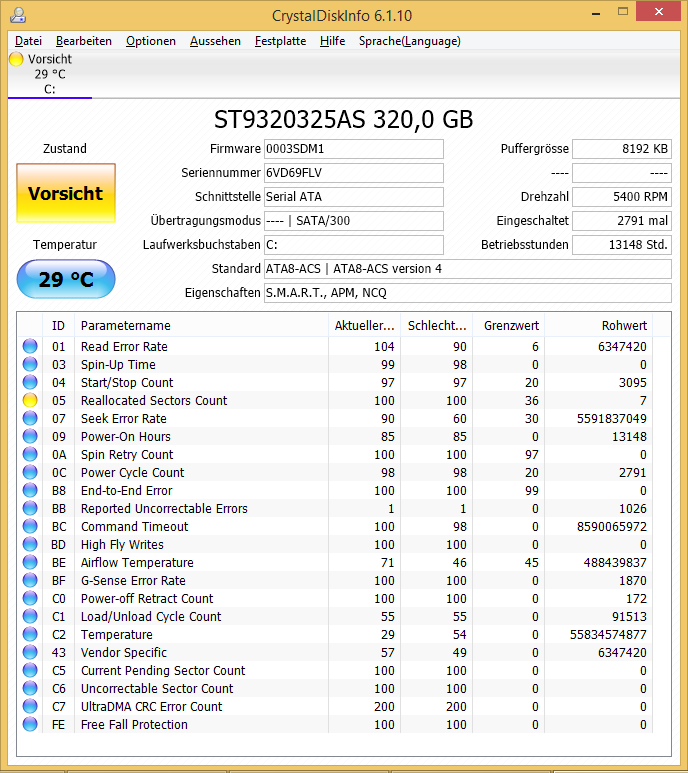Click blue status icon for Read Error Rate
This screenshot has height=773, width=688.
point(30,346)
